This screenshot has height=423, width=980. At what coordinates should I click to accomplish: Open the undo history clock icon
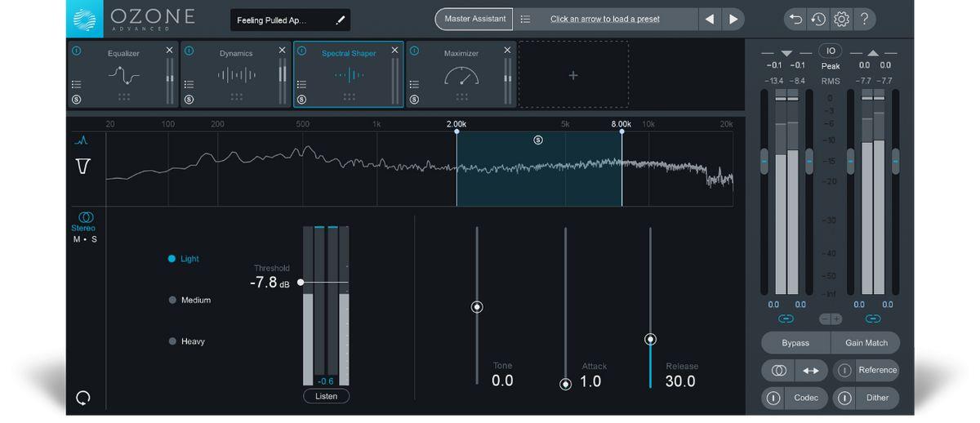[x=818, y=19]
